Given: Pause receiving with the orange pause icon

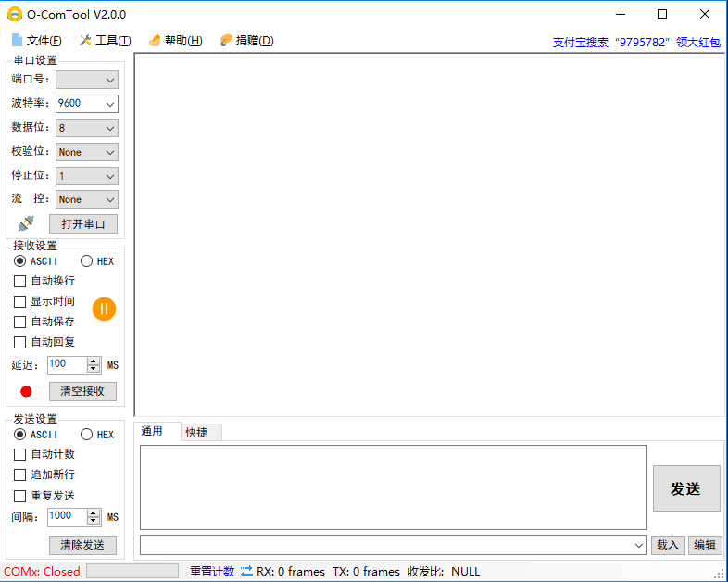Looking at the screenshot, I should point(104,309).
